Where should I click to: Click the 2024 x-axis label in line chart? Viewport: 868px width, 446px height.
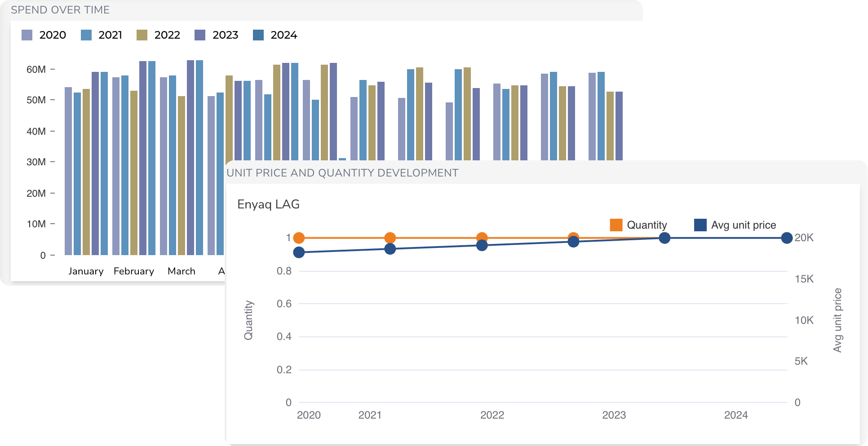click(736, 415)
